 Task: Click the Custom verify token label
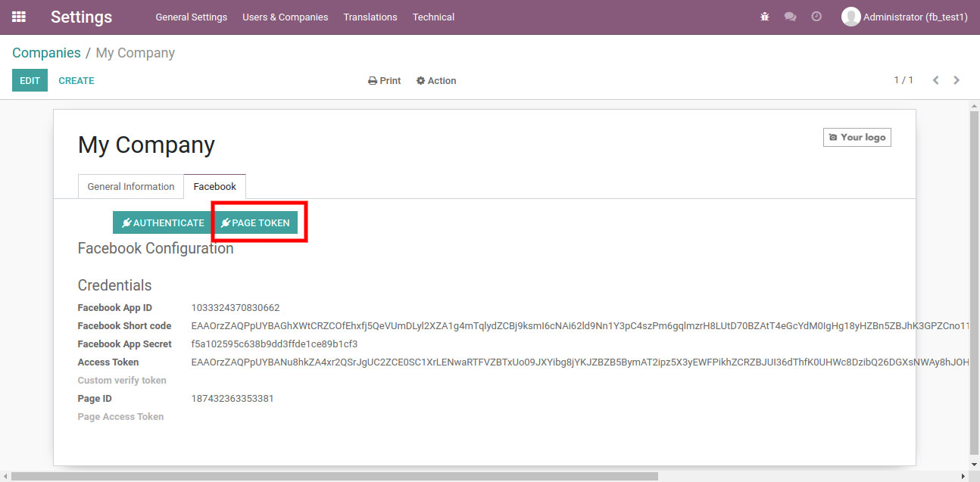pos(122,381)
